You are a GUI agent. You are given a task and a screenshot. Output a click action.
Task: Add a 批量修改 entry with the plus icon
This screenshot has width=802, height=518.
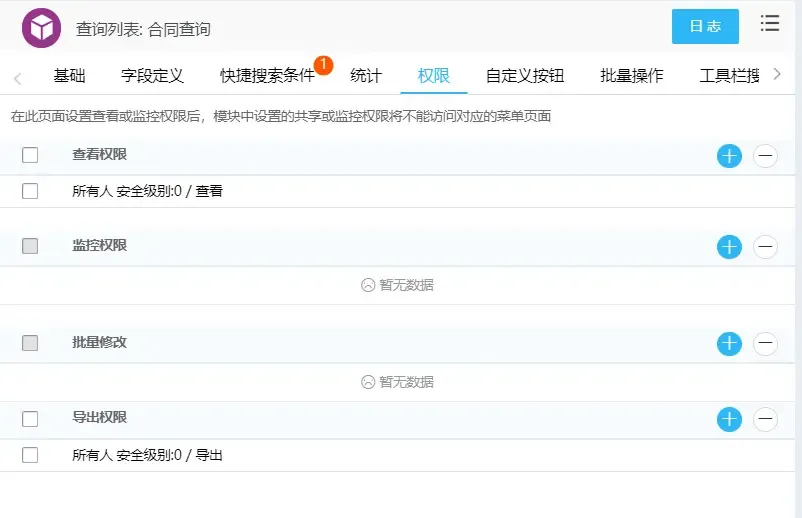pos(729,343)
